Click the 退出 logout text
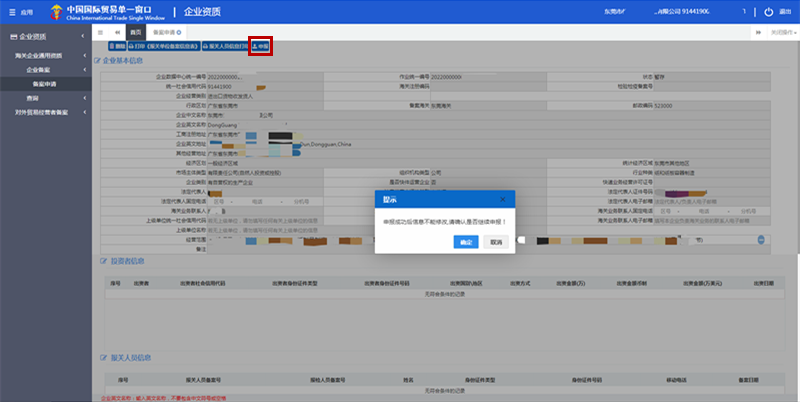 coord(785,12)
